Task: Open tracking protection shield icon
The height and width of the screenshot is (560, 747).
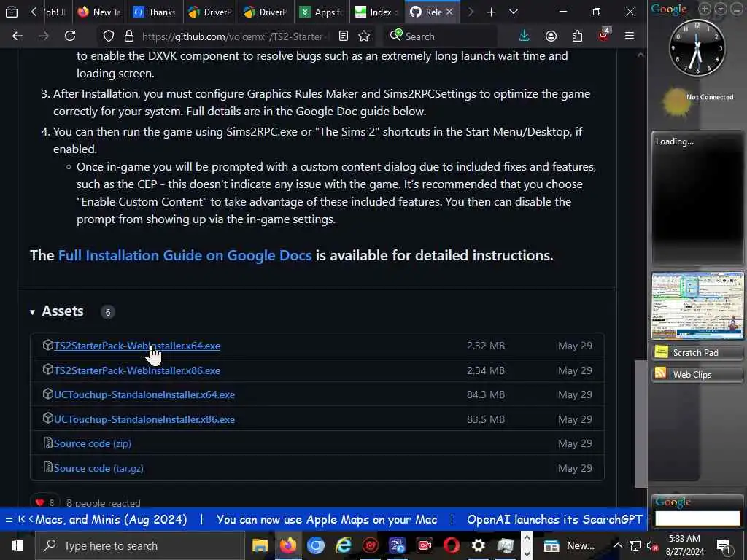Action: [109, 36]
